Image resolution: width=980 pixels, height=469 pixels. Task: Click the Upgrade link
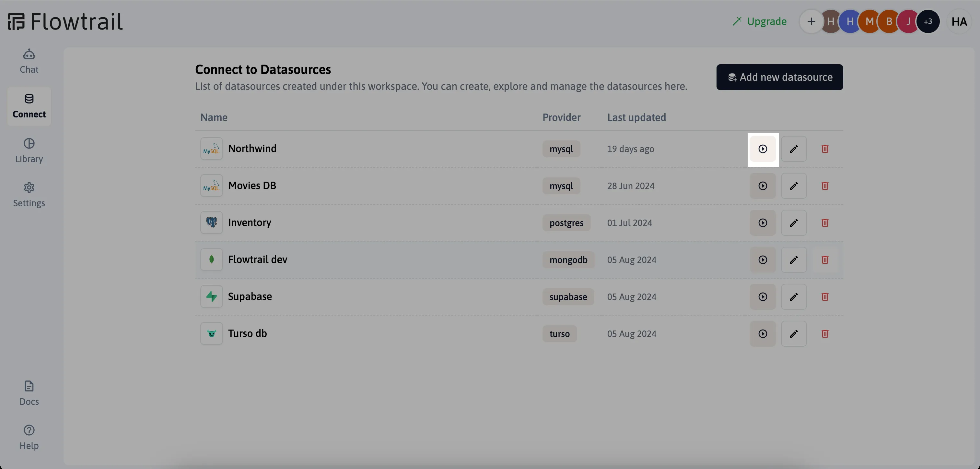pyautogui.click(x=759, y=21)
